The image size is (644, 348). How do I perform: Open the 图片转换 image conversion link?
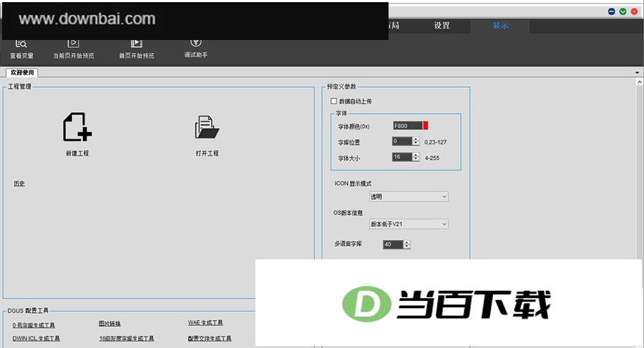[x=109, y=324]
